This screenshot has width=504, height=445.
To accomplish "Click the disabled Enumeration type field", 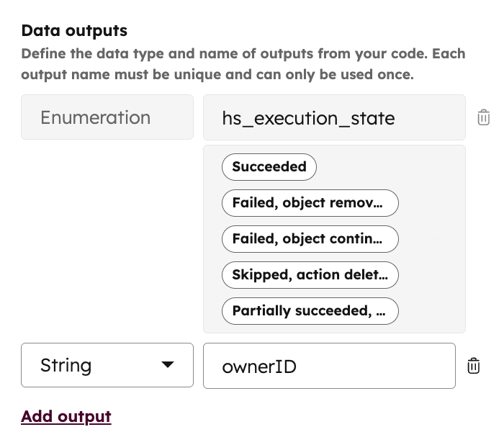I will tap(107, 117).
